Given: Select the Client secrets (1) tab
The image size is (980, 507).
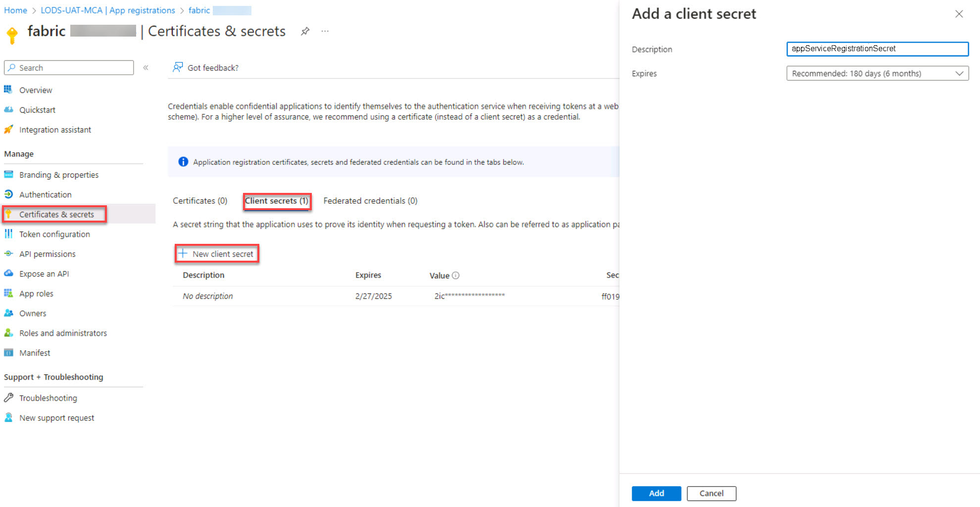Looking at the screenshot, I should [277, 201].
